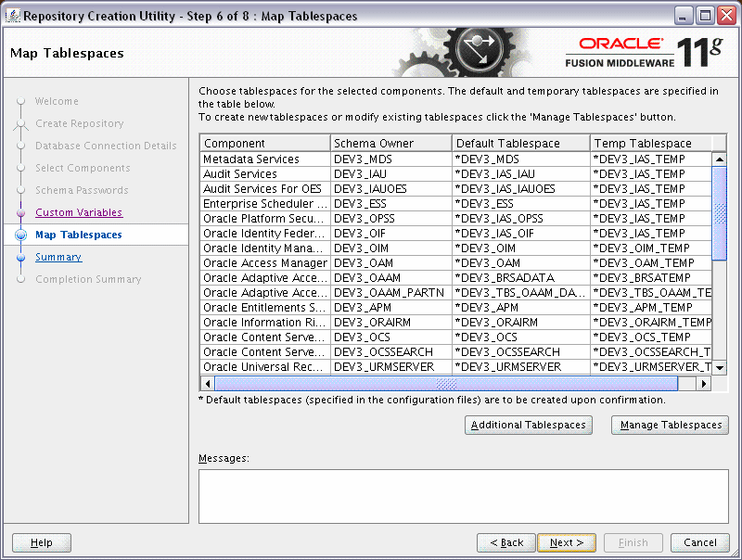The width and height of the screenshot is (742, 560).
Task: Open Manage Tablespaces dialog
Action: tap(670, 425)
